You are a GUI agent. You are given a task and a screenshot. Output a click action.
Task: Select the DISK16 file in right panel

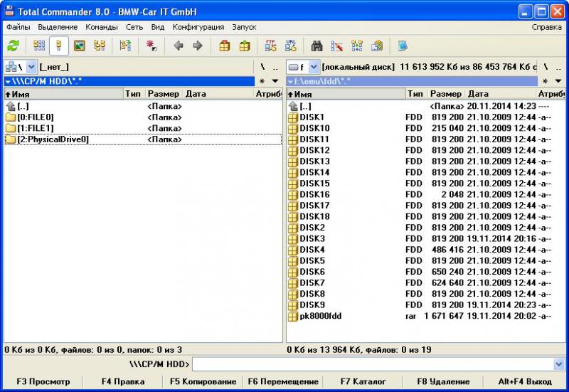click(x=314, y=194)
